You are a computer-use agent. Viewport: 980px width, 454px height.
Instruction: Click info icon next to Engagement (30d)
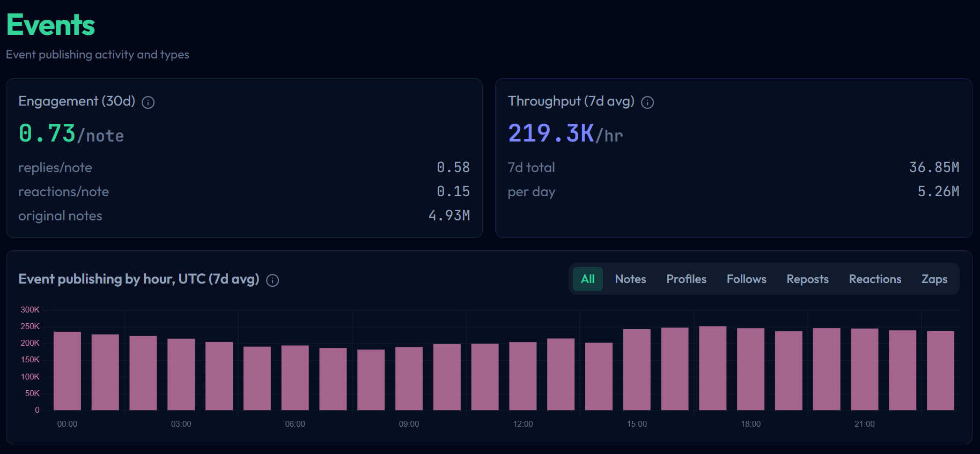[148, 102]
